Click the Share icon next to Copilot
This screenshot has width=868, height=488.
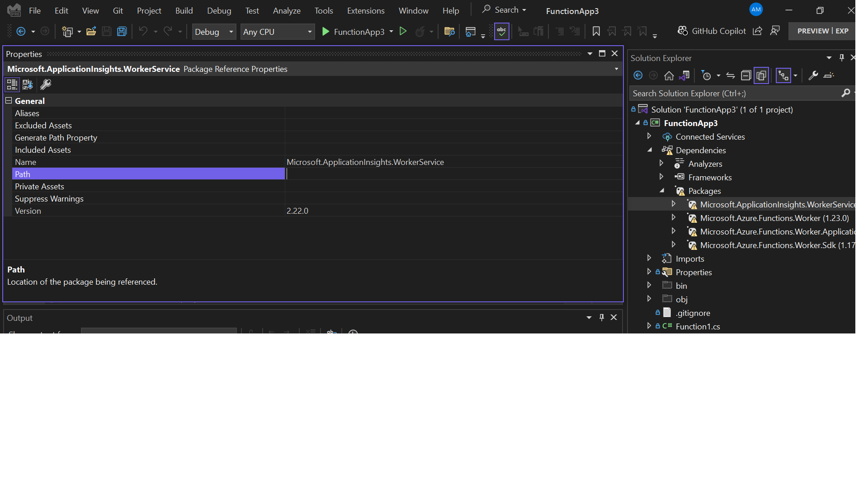coord(757,31)
